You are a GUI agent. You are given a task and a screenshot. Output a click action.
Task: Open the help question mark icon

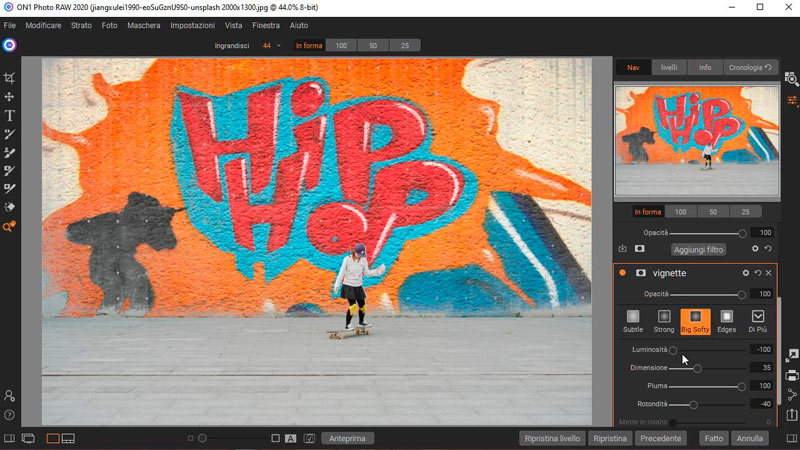point(9,415)
